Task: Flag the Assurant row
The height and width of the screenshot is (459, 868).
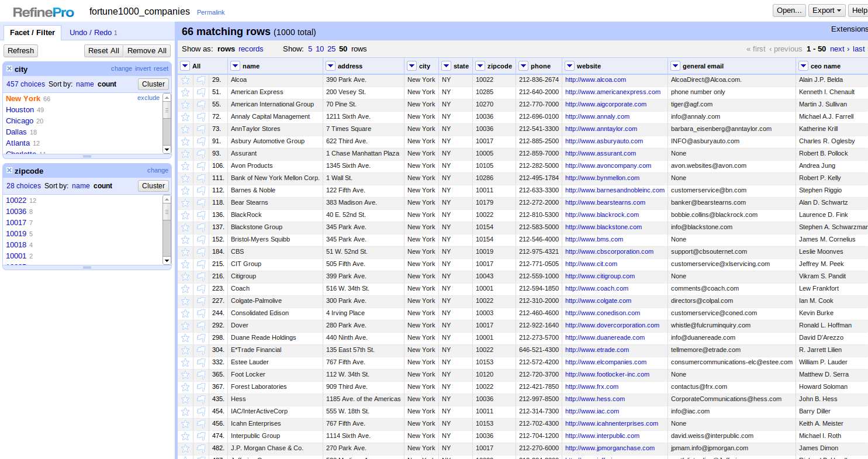Action: 201,154
